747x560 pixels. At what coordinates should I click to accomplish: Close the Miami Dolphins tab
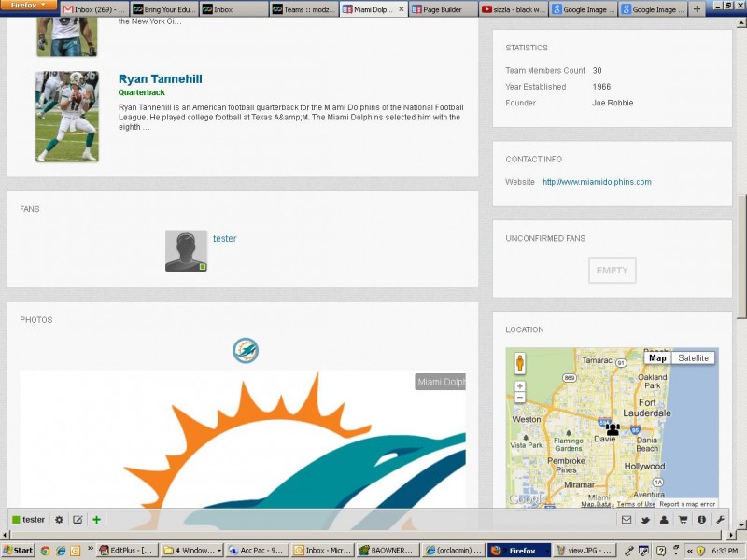click(402, 9)
